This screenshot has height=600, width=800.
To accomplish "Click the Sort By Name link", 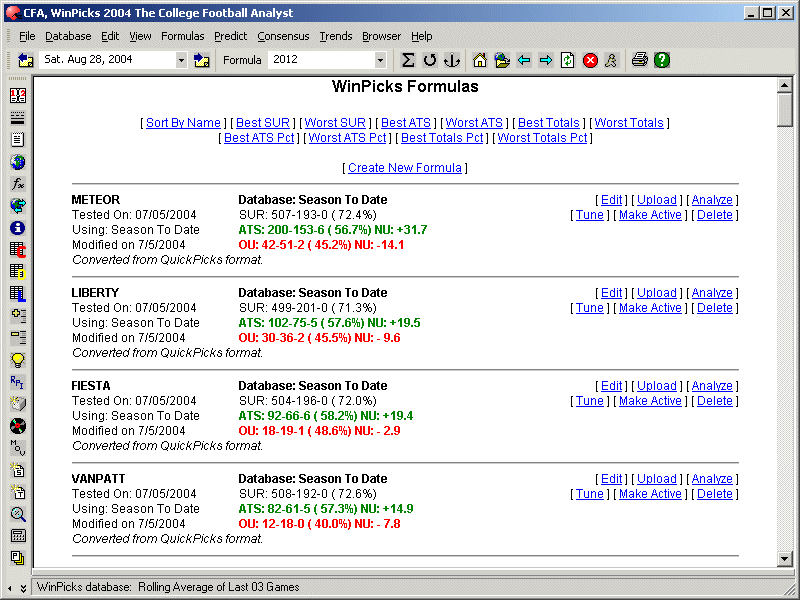I will pyautogui.click(x=183, y=123).
